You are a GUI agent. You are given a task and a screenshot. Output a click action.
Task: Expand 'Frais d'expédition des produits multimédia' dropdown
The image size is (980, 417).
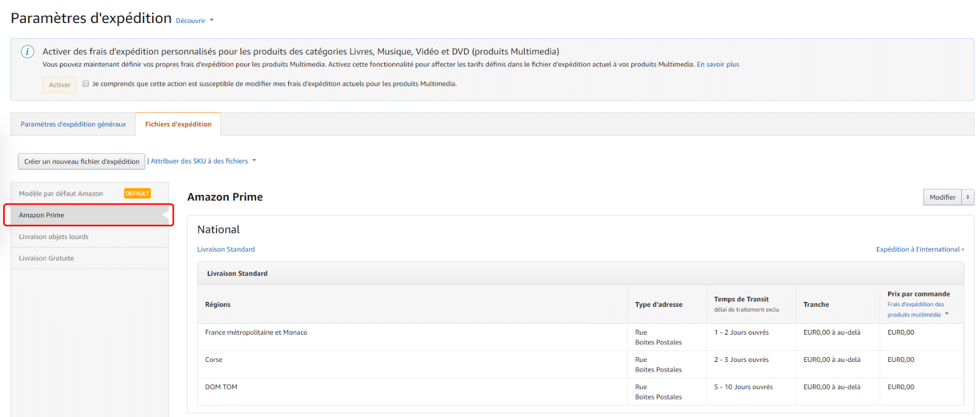pos(918,309)
